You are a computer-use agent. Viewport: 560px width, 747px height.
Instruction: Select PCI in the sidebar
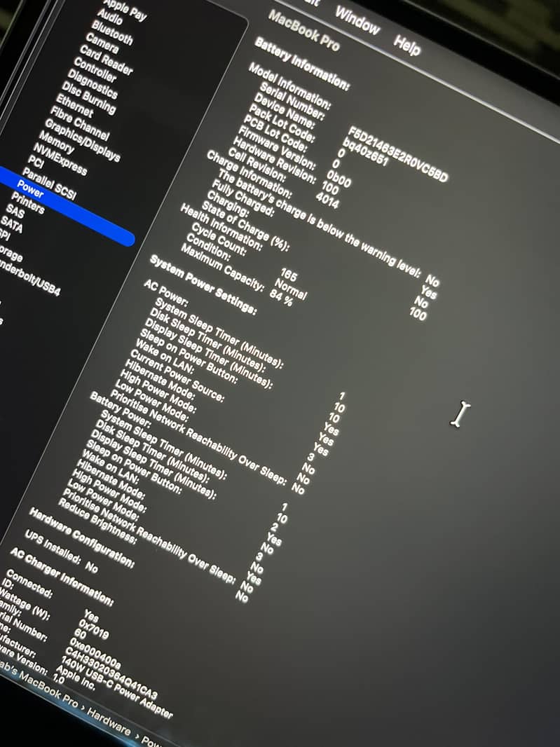coord(36,161)
